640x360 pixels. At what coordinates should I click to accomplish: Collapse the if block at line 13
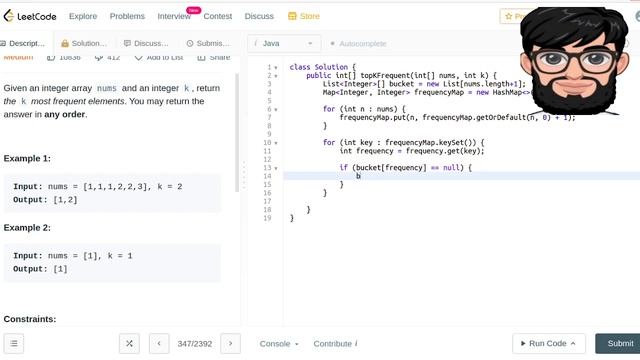(x=276, y=168)
